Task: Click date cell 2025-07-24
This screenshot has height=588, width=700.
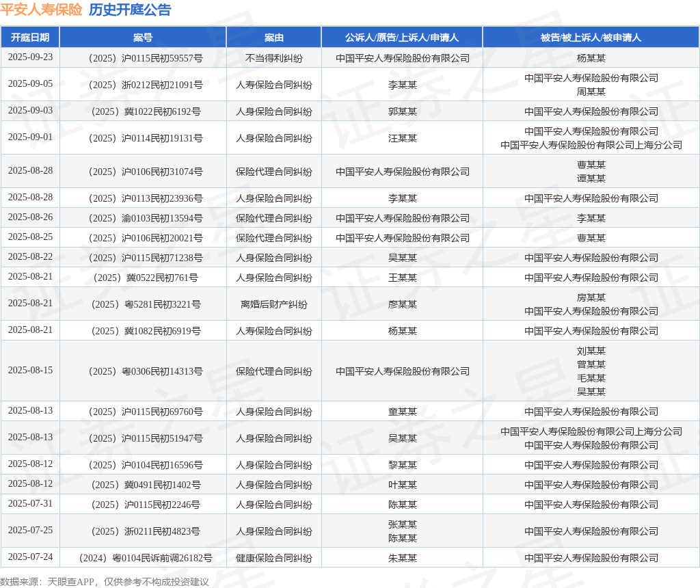Action: coord(30,557)
